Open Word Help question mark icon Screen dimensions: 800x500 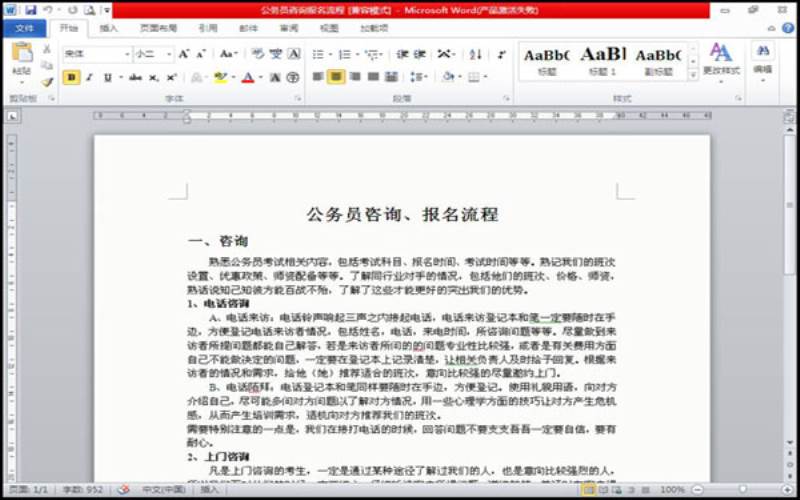[790, 29]
